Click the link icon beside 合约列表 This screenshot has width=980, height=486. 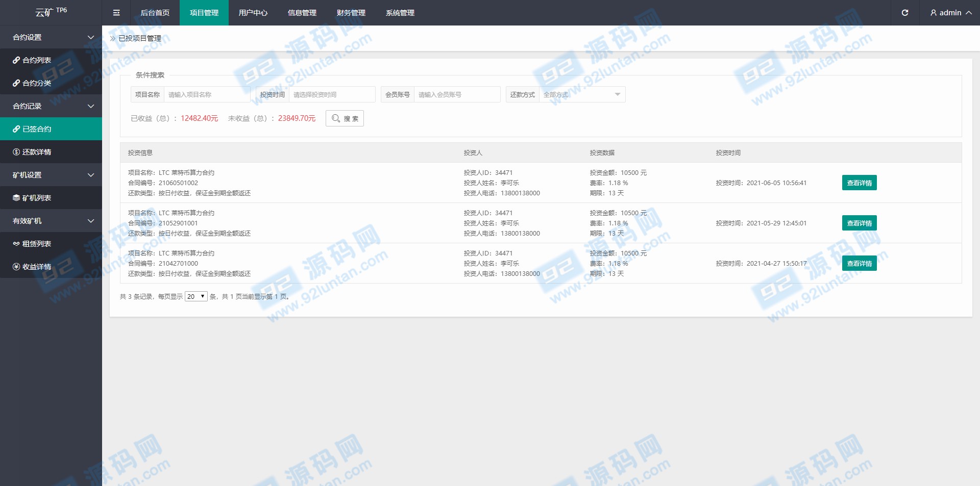point(16,60)
